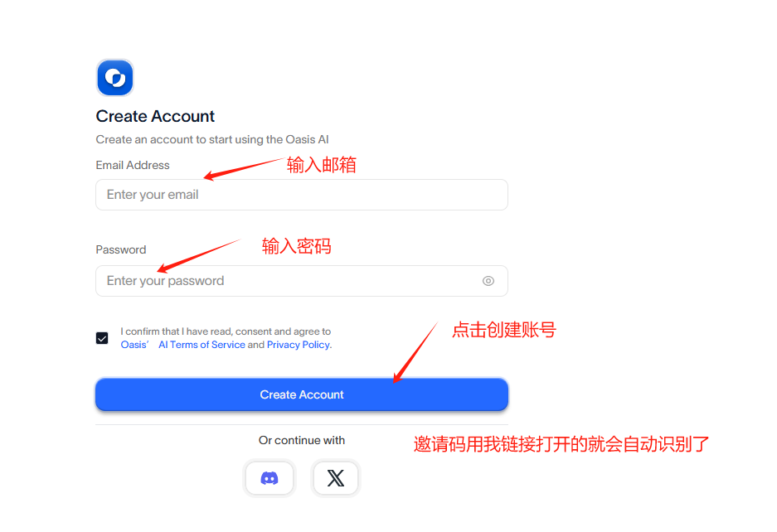Focus the Enter your email field
The image size is (777, 532).
point(302,195)
